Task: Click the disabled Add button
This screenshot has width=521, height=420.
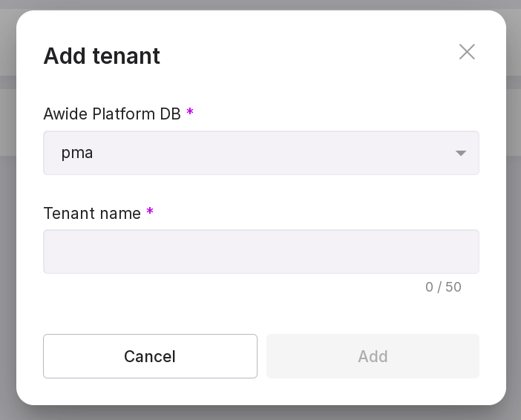Action: tap(373, 356)
